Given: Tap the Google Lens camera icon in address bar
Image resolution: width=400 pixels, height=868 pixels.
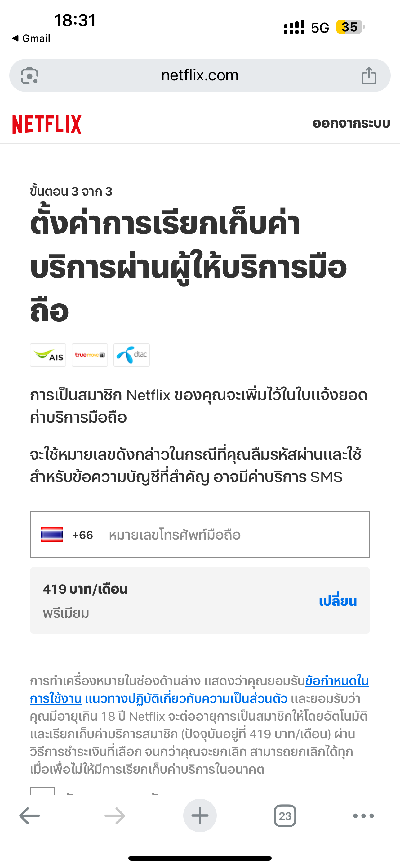Looking at the screenshot, I should click(x=29, y=75).
